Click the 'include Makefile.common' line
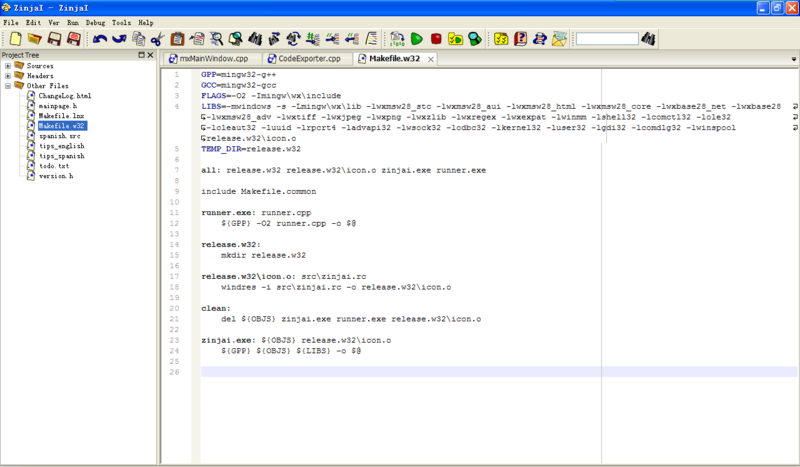Viewport: 800px width, 467px height. [x=258, y=191]
